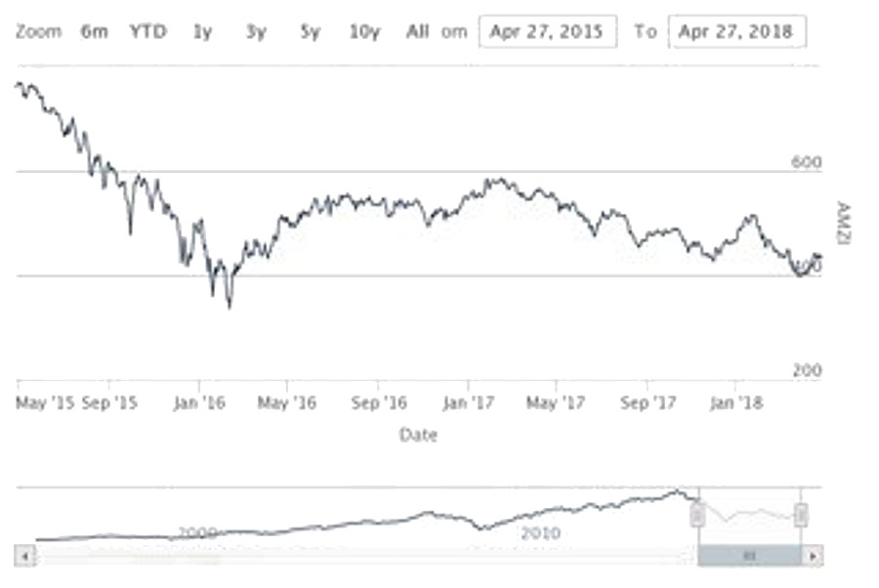This screenshot has width=879, height=588.
Task: Switch zoom to 10y
Action: [x=364, y=31]
